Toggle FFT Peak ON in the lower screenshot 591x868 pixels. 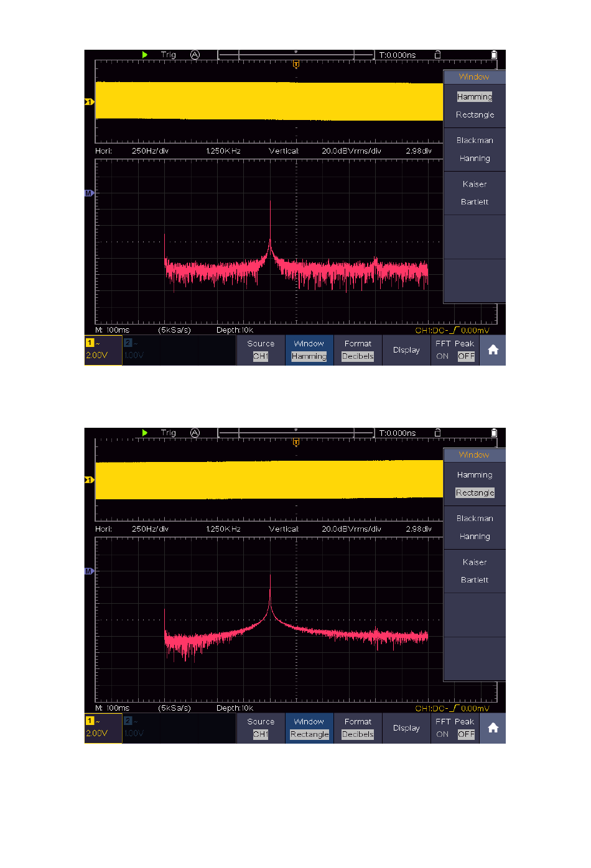[442, 734]
